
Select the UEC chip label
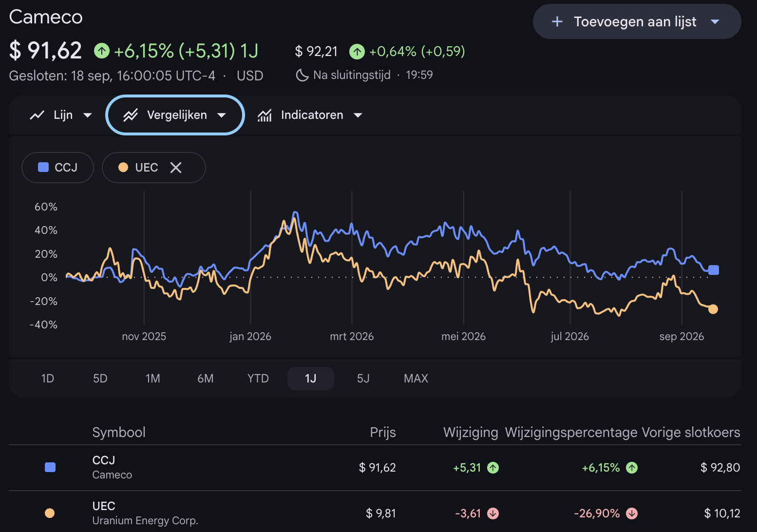pyautogui.click(x=147, y=168)
